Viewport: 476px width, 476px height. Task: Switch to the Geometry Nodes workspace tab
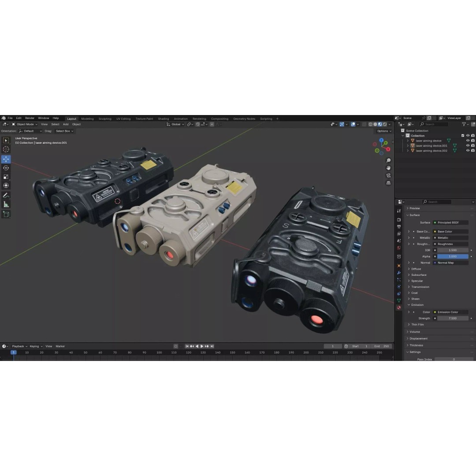(x=244, y=119)
